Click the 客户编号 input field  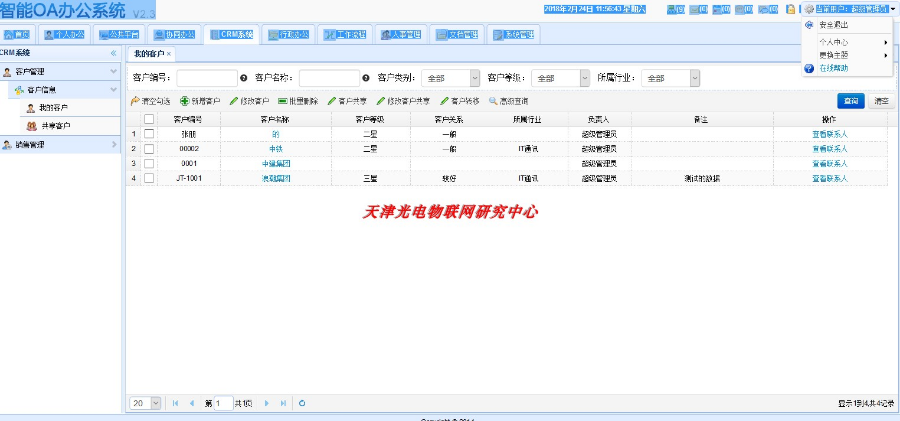click(207, 78)
